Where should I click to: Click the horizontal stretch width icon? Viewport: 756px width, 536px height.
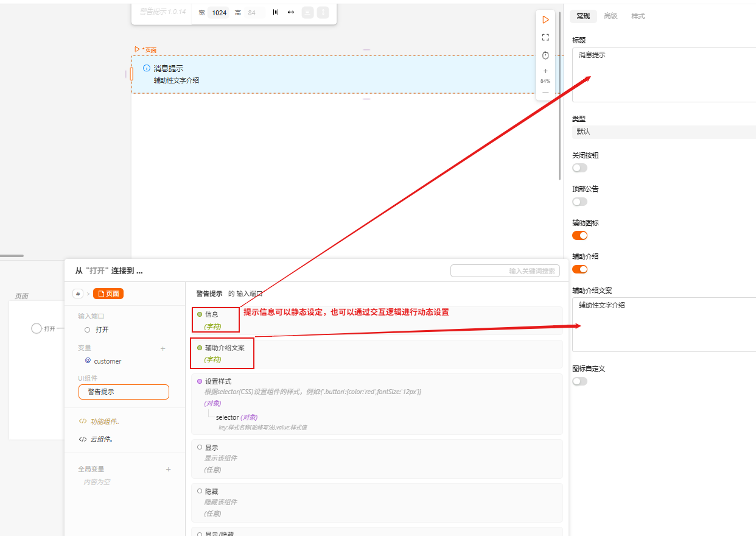(x=291, y=12)
